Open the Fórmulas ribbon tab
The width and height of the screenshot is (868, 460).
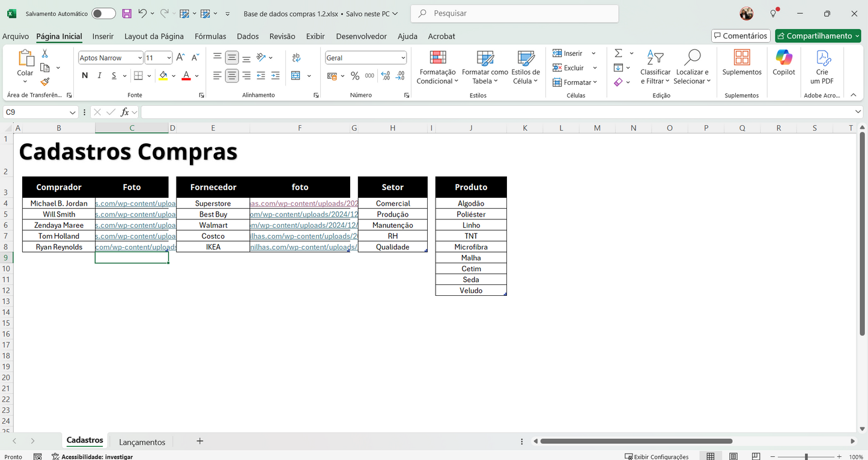tap(210, 36)
